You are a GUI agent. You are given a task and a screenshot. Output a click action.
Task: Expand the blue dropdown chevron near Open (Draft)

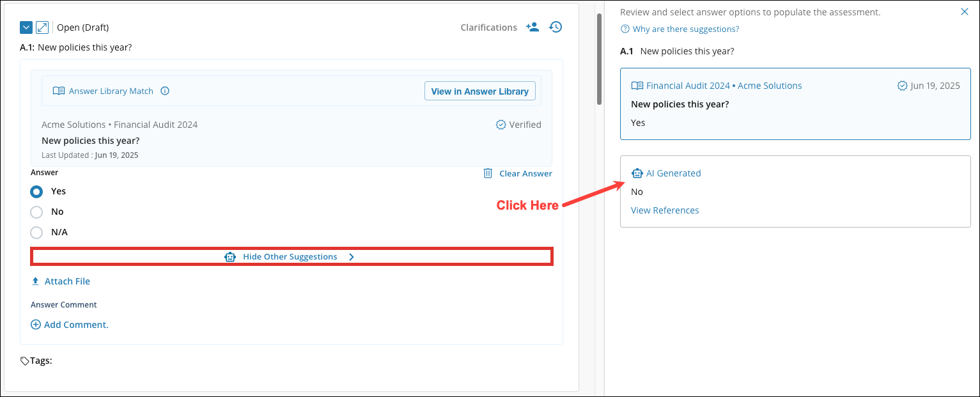click(26, 27)
